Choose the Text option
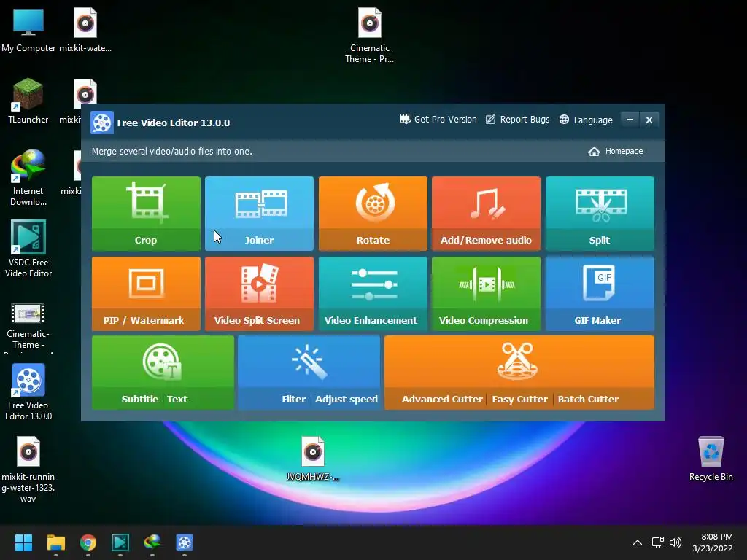Image resolution: width=747 pixels, height=560 pixels. [x=177, y=399]
